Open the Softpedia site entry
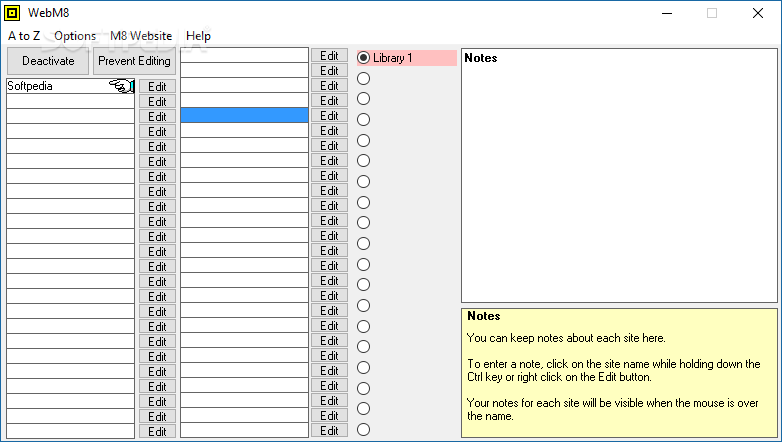Screen dimensions: 782x442 click(x=70, y=86)
